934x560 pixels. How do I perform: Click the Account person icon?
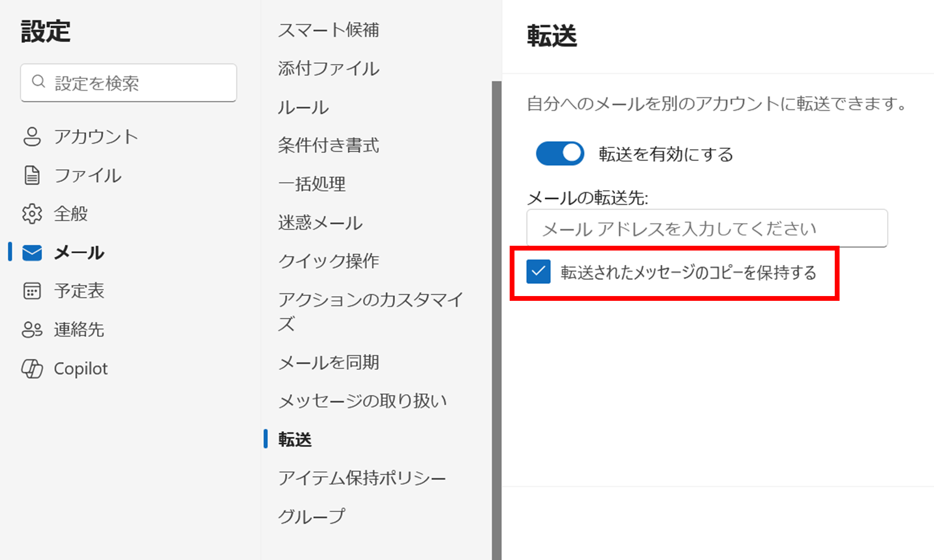pos(32,137)
